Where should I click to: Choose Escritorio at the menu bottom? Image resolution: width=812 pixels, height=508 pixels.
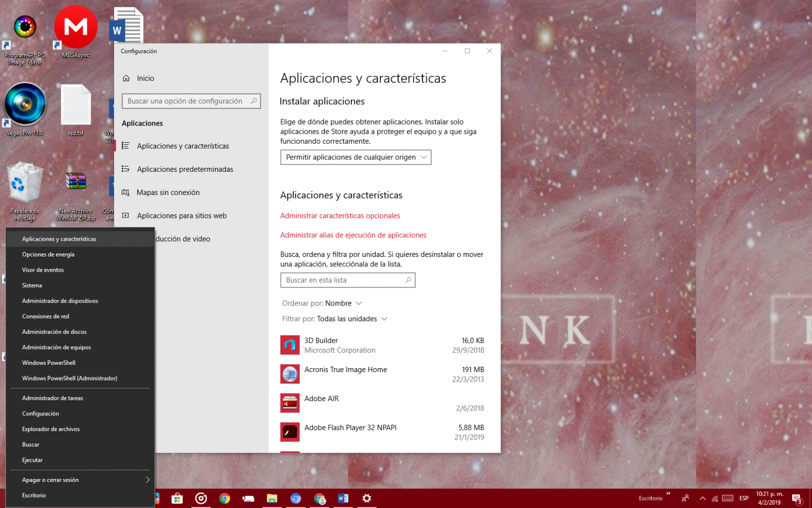point(80,495)
